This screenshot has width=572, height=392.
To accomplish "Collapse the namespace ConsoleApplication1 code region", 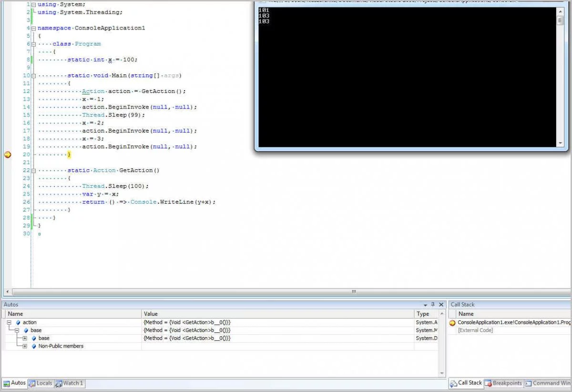I will [x=33, y=28].
